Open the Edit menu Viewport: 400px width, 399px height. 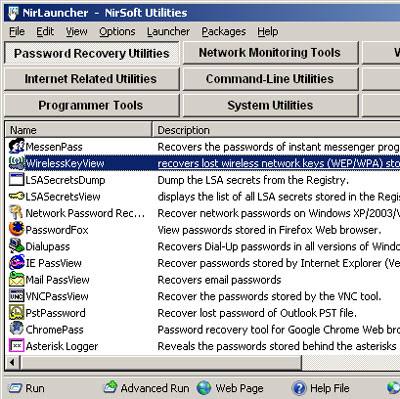[x=45, y=31]
